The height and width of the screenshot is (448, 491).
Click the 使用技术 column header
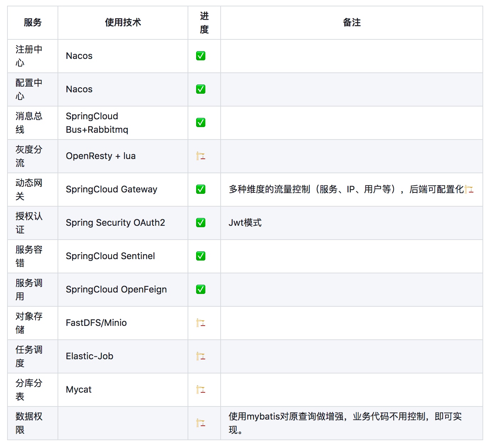point(123,23)
